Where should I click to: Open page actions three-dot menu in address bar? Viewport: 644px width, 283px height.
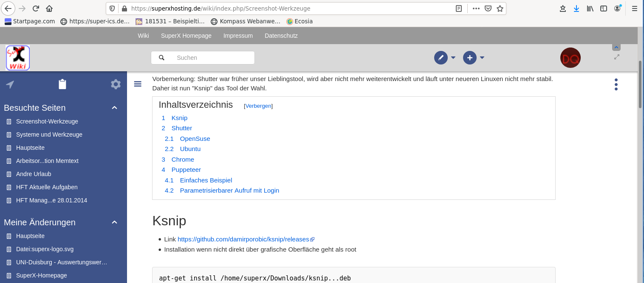click(x=476, y=8)
